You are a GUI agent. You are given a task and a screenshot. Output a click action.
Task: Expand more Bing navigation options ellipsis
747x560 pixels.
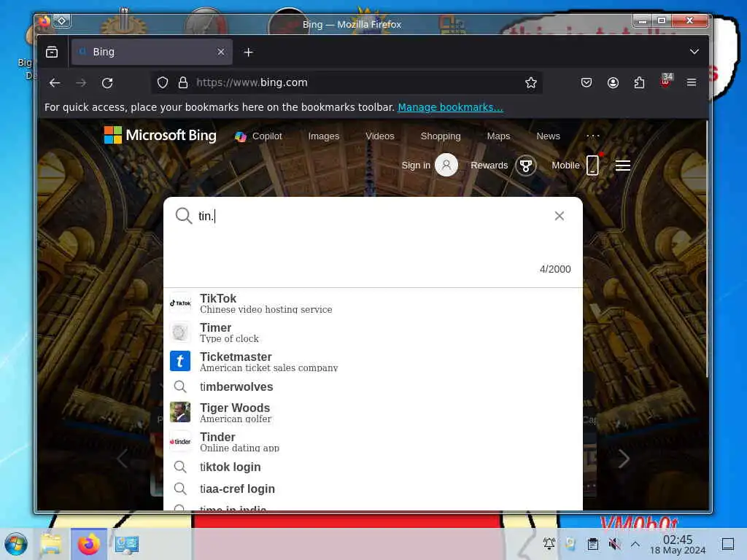(592, 136)
